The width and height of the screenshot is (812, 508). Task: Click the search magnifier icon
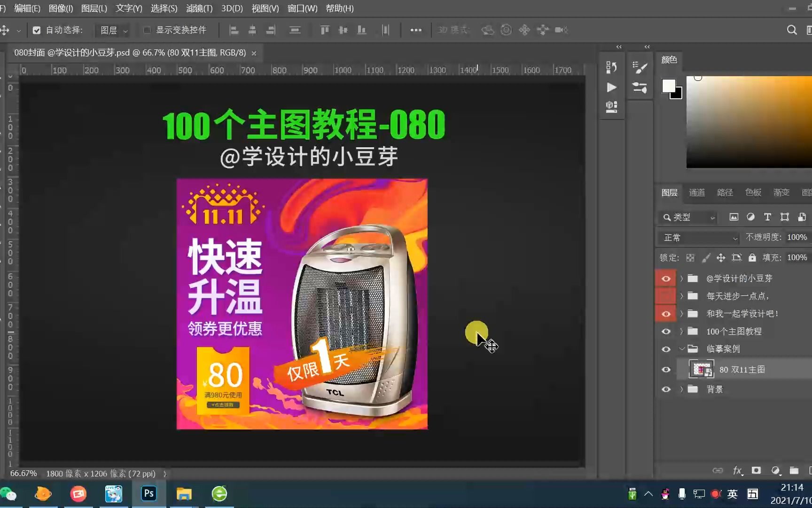[792, 30]
